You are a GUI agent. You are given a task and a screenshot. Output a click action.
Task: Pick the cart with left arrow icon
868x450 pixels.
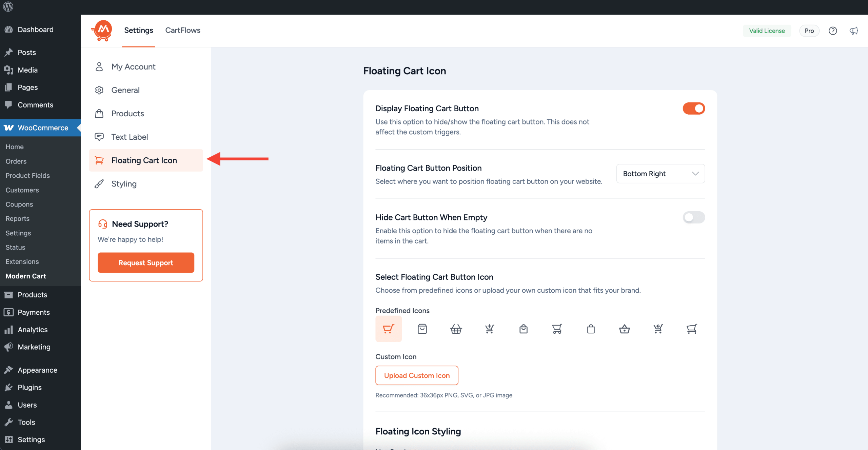pos(658,329)
